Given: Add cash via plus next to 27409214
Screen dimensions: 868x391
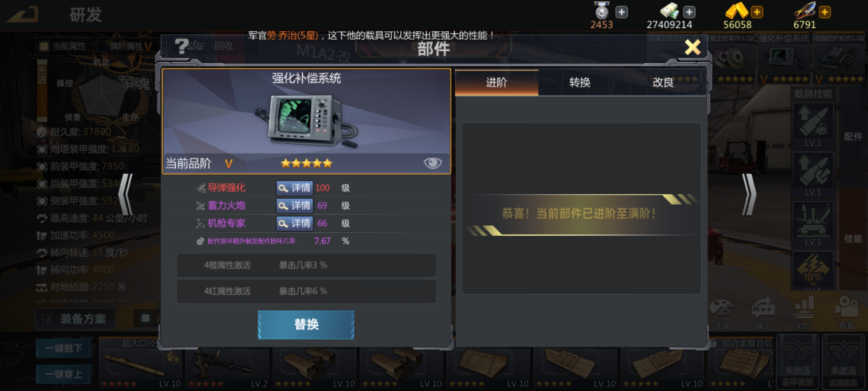Looking at the screenshot, I should click(x=689, y=12).
